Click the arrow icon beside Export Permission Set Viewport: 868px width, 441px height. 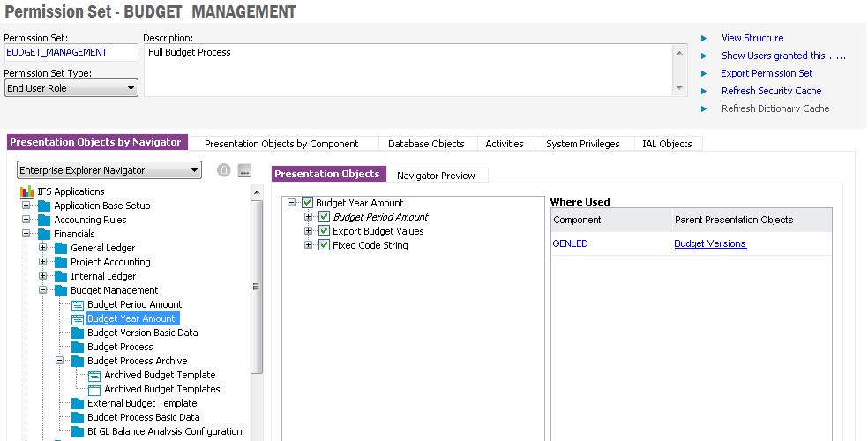(x=704, y=73)
